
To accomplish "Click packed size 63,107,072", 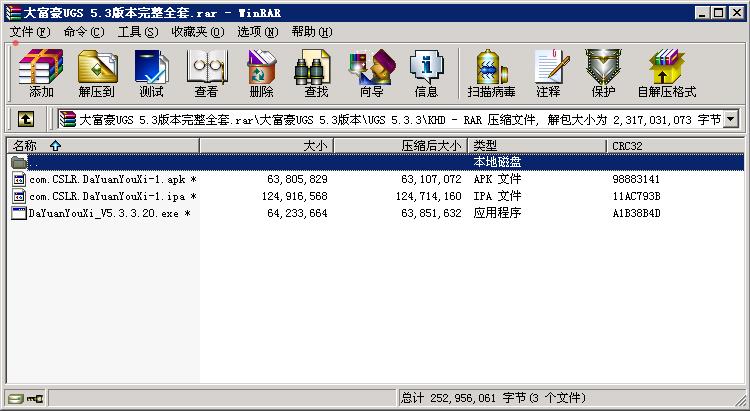I will click(x=431, y=179).
